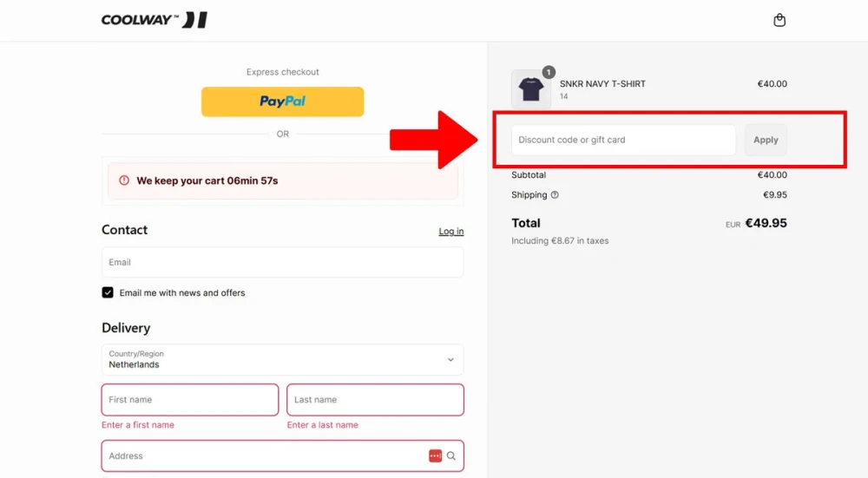Viewport: 868px width, 478px height.
Task: Click the address search magnifier icon
Action: [x=451, y=455]
